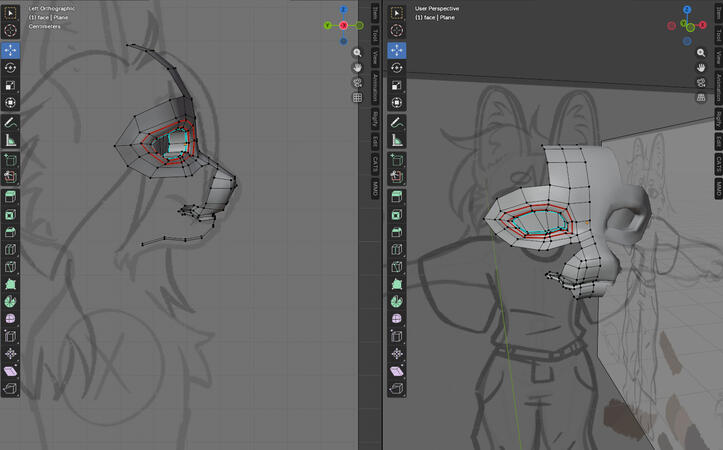The image size is (723, 450).
Task: Choose the Measure ruler tool in left viewport
Action: tap(10, 140)
